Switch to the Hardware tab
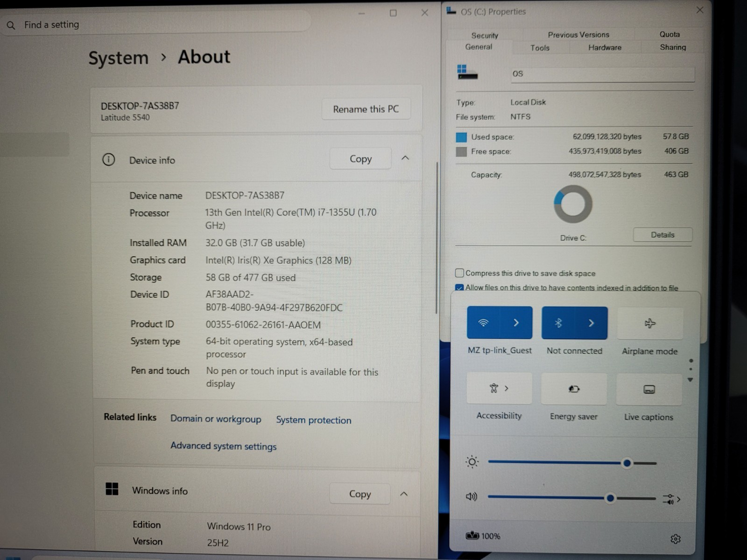Screen dimensions: 747x560 point(605,47)
